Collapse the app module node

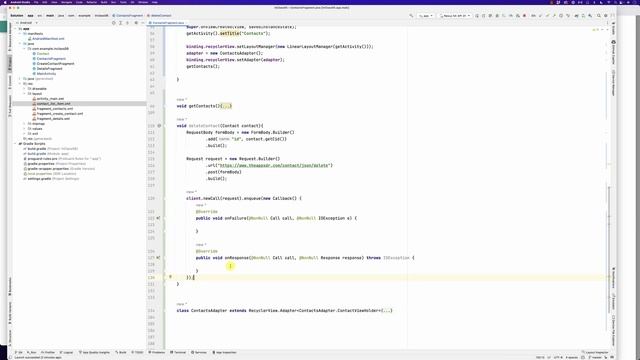point(16,29)
